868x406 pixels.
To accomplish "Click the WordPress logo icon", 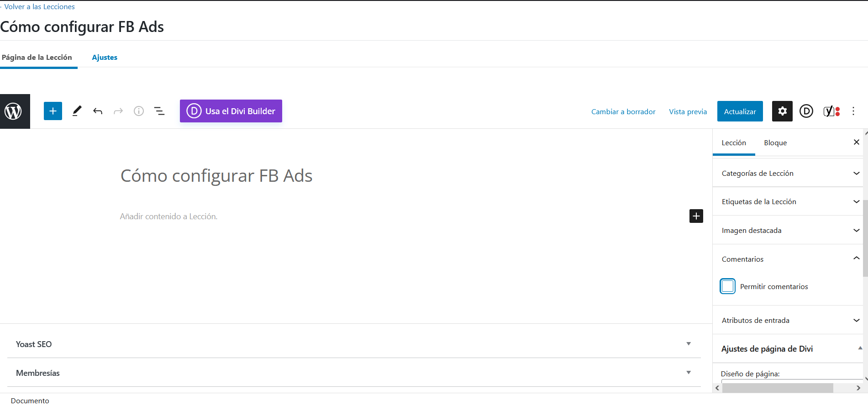I will pos(14,111).
